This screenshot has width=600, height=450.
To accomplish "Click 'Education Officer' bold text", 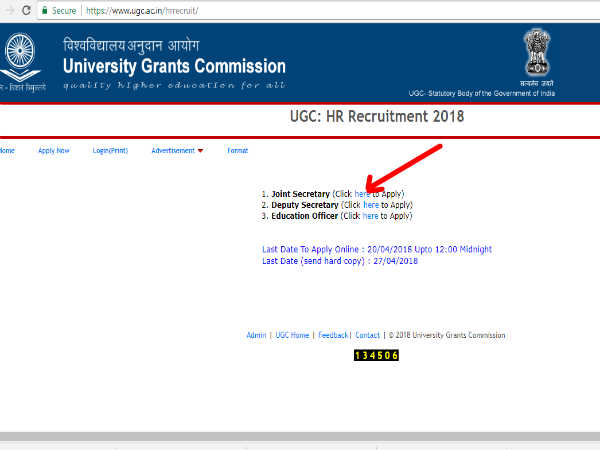I will click(x=305, y=216).
